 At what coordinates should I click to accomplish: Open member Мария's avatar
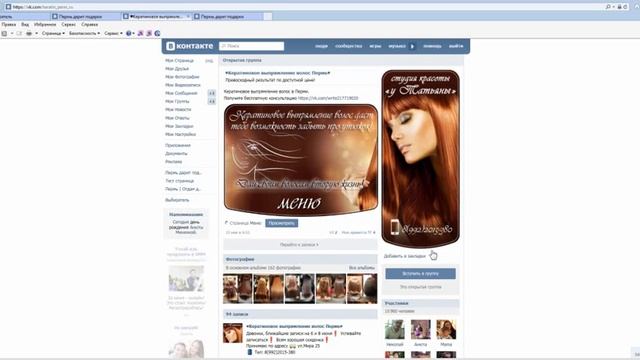click(x=446, y=329)
